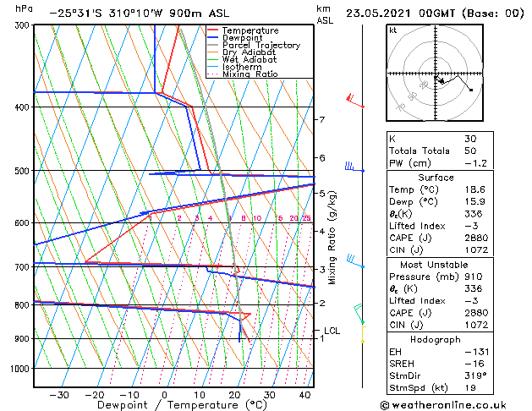The width and height of the screenshot is (532, 411).
Task: Click the cyan wind barb at 700 hPa
Action: pos(354,262)
